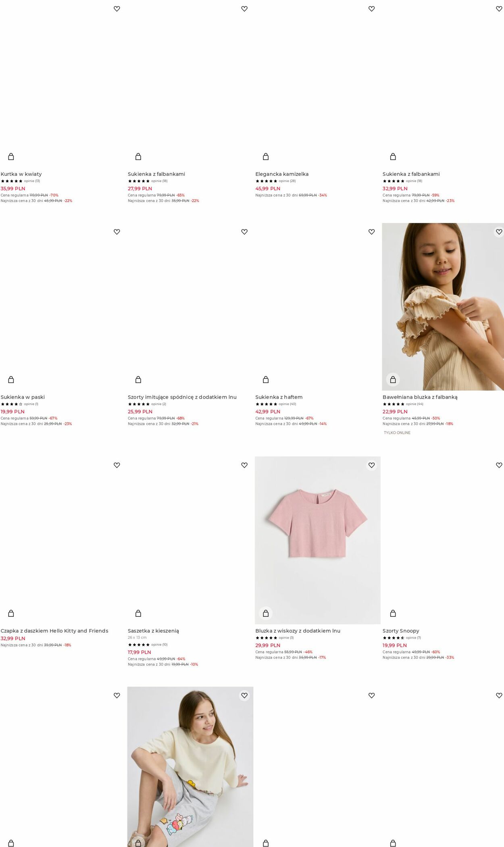Add Kurtka w kwiaty to shopping bag
Viewport: 504px width, 847px height.
[11, 156]
